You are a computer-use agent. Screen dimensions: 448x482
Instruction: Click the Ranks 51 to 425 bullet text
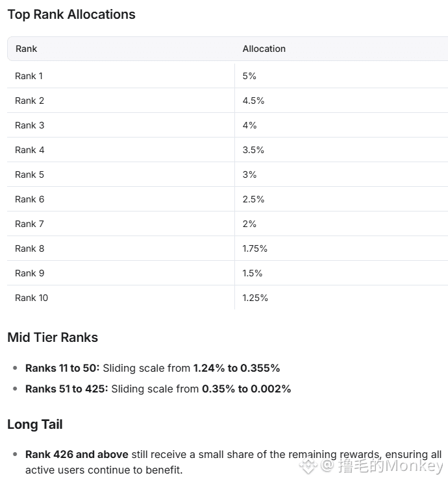tap(158, 389)
